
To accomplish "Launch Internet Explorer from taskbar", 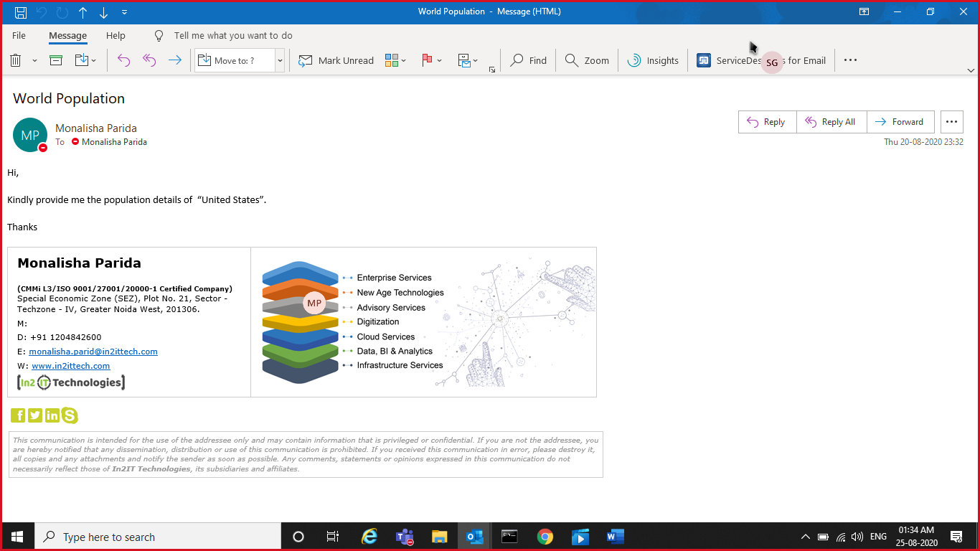I will (x=369, y=537).
